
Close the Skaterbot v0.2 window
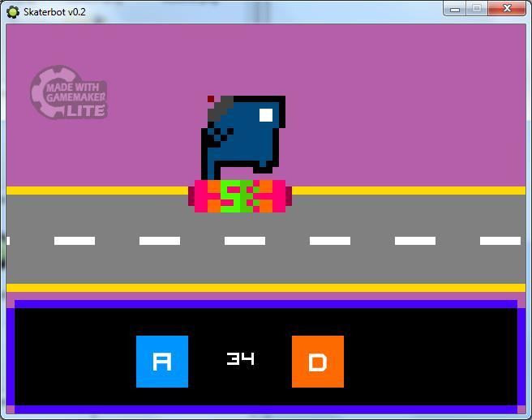point(507,8)
